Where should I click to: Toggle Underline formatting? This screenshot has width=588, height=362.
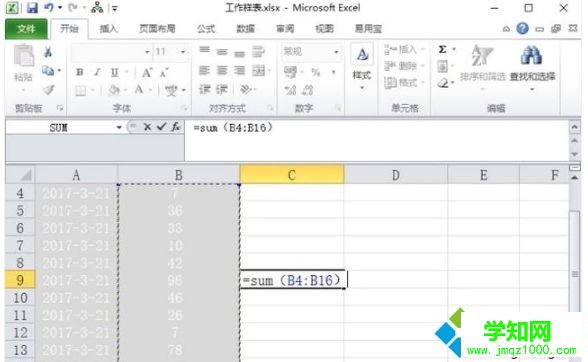[114, 72]
